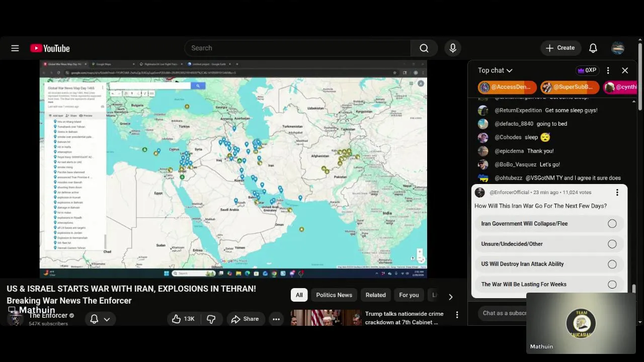Open the pink @cynthi super chat ticker
Image resolution: width=644 pixels, height=362 pixels.
pos(620,87)
